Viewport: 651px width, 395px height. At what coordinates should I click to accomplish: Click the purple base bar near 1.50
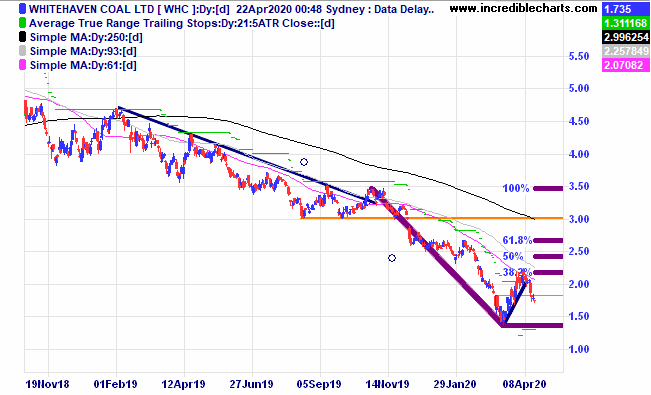(x=533, y=325)
